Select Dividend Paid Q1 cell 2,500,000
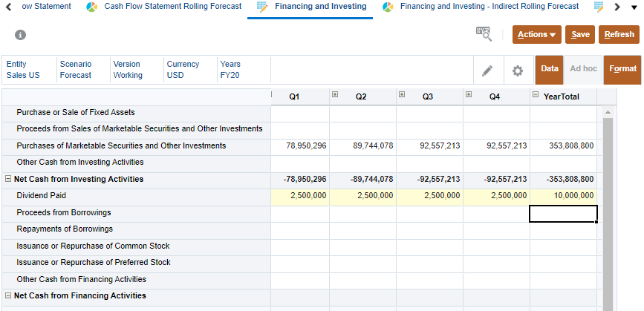644x311 pixels. pos(300,196)
